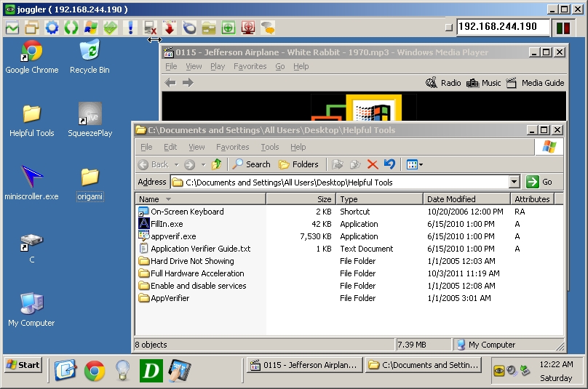This screenshot has height=389, width=588.
Task: Select the SqueezePlay desktop icon
Action: tap(90, 120)
